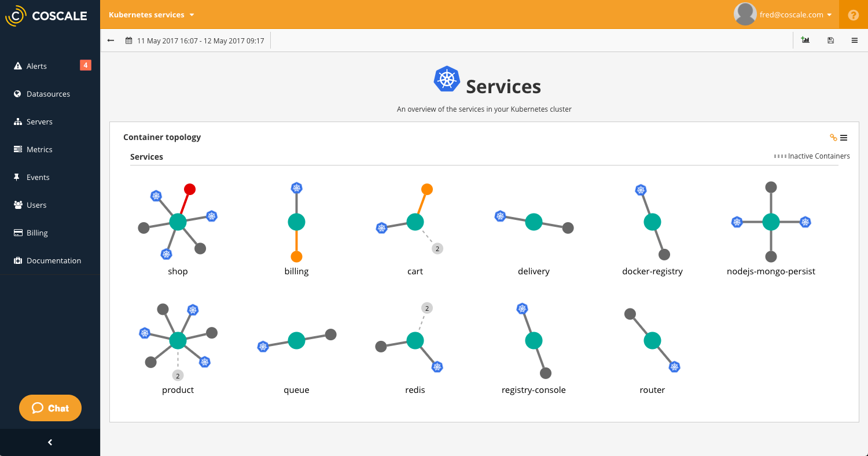
Task: Open the Metrics page
Action: [39, 149]
